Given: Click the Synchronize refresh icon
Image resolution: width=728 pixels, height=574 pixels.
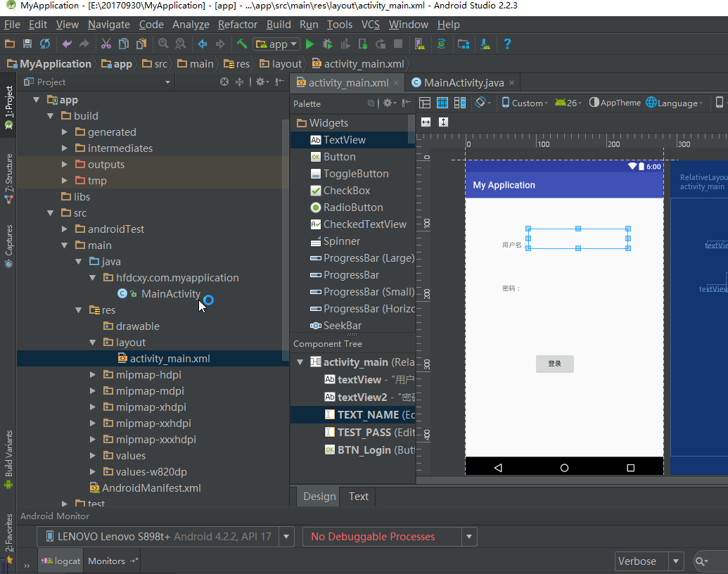Looking at the screenshot, I should coord(44,44).
